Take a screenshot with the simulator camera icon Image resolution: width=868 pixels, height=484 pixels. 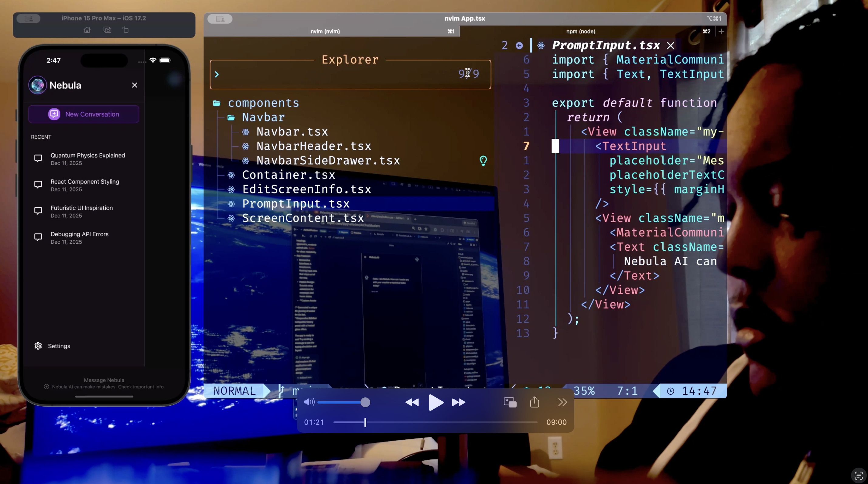click(108, 30)
